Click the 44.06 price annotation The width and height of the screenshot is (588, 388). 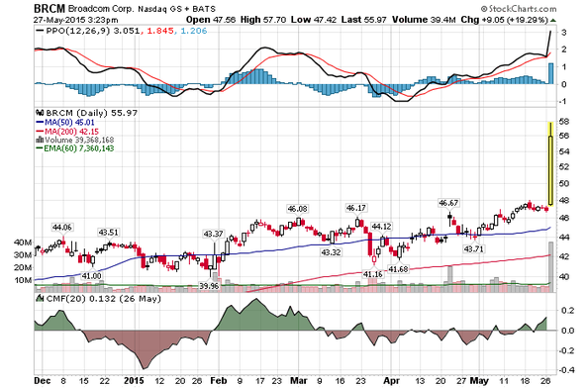click(x=62, y=228)
